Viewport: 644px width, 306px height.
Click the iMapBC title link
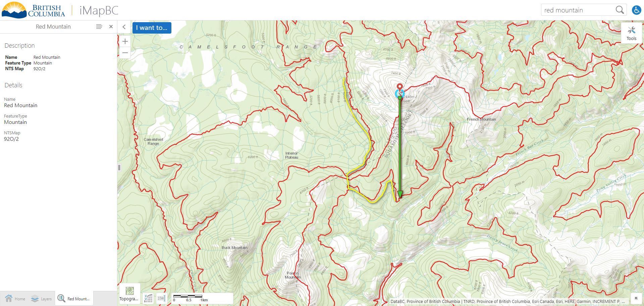coord(99,10)
